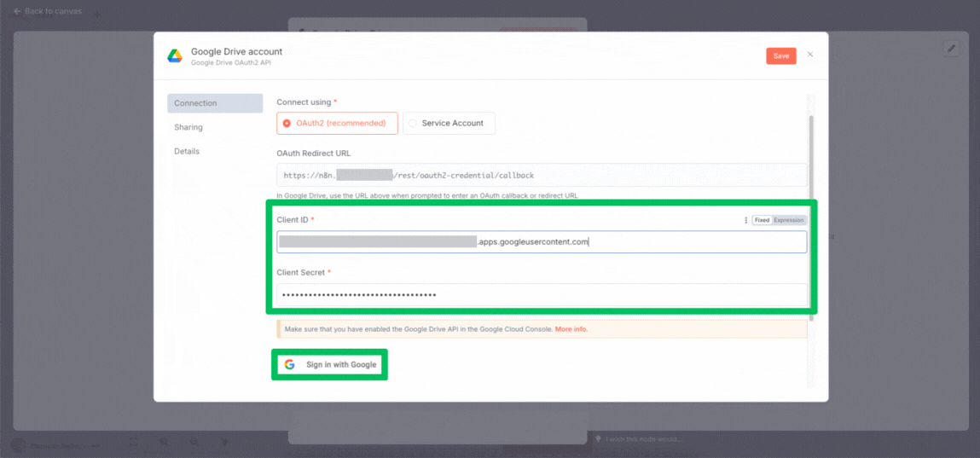Screen dimensions: 980x458
Task: Click the pencil edit icon at top right
Action: pos(951,49)
